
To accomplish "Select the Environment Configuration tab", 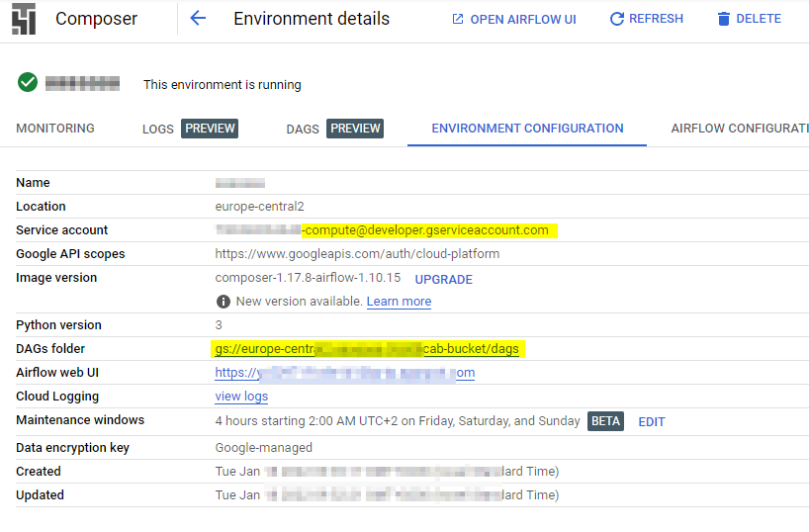I will [527, 128].
